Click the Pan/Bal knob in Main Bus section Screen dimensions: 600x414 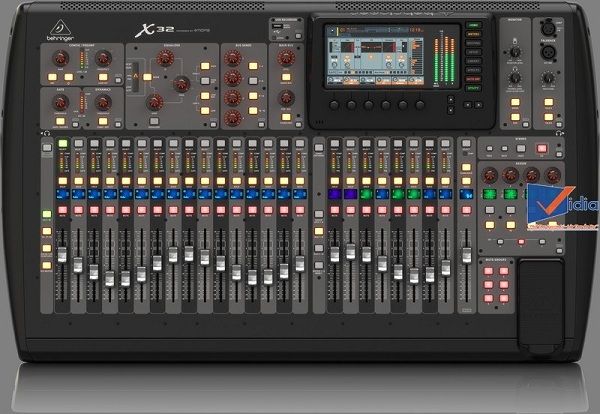tap(286, 98)
